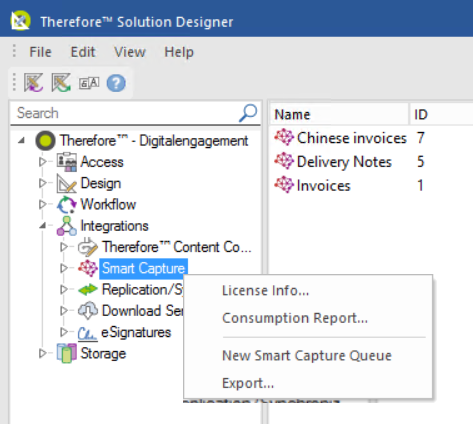
Task: Expand the Storage tree node
Action: pos(42,353)
